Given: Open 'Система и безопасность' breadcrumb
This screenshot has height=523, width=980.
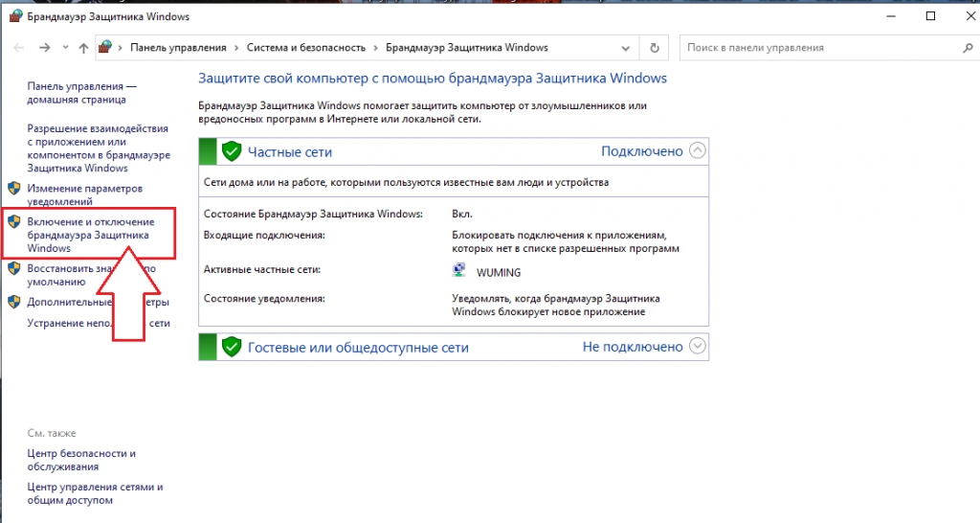Looking at the screenshot, I should tap(305, 48).
